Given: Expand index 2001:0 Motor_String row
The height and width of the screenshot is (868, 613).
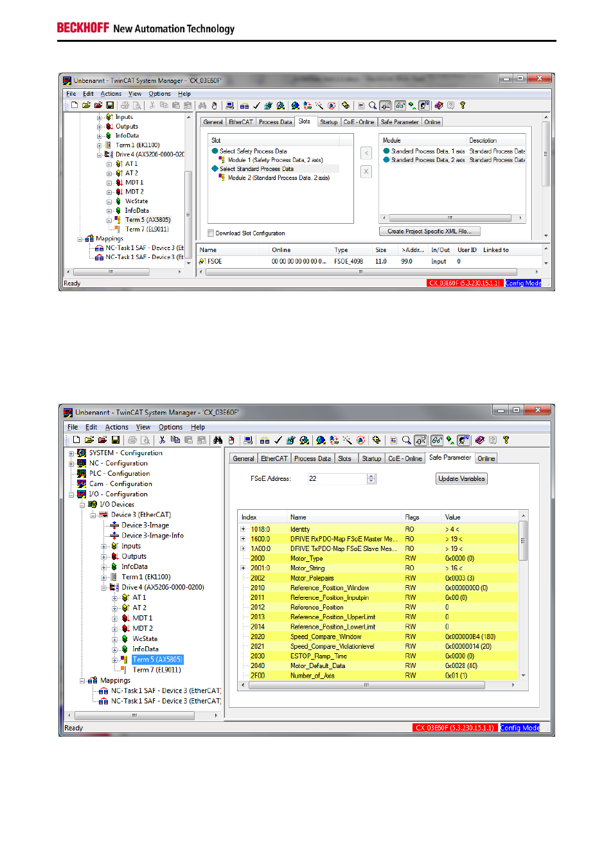Looking at the screenshot, I should tap(243, 568).
